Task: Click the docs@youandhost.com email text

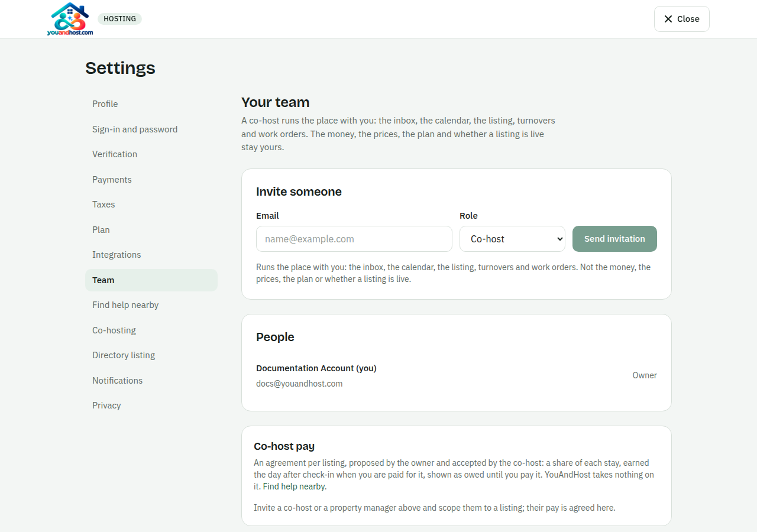Action: pos(299,384)
